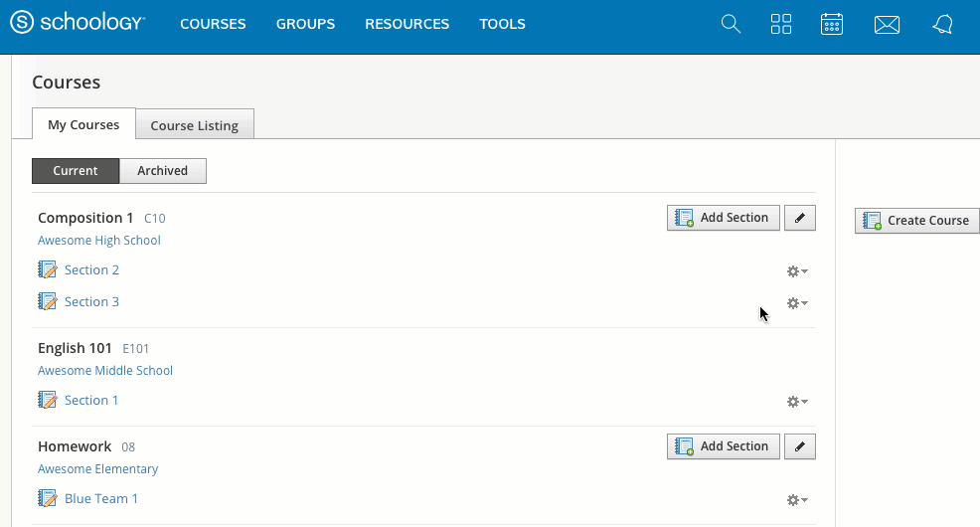
Task: Click pencil edit icon for Composition 1
Action: tap(799, 218)
